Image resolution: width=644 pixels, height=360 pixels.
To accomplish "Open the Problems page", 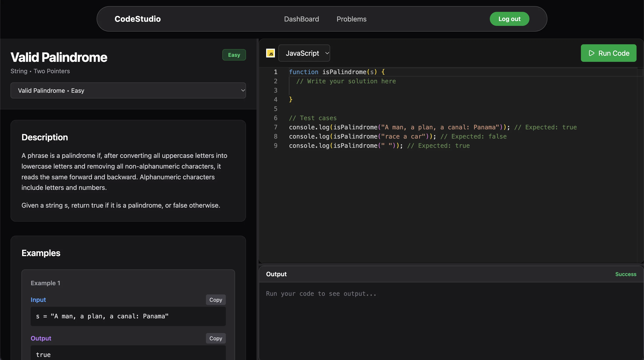I will click(351, 19).
